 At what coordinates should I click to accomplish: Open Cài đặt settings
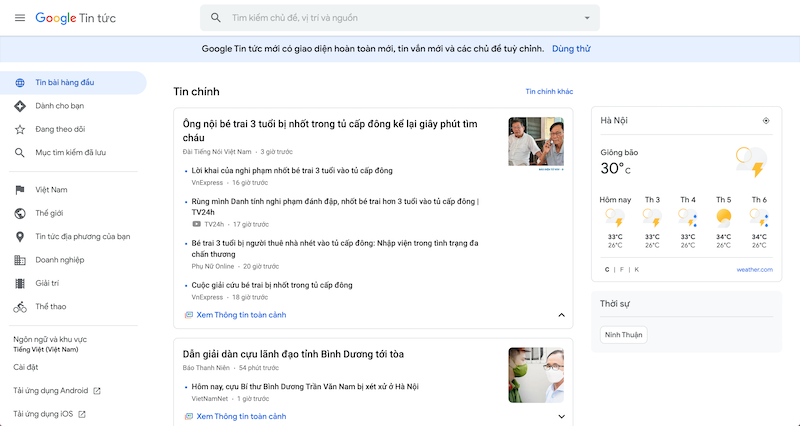[x=26, y=367]
